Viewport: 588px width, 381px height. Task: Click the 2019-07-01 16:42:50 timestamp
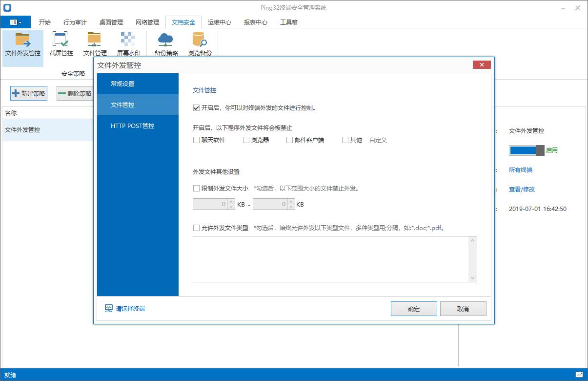pyautogui.click(x=538, y=209)
